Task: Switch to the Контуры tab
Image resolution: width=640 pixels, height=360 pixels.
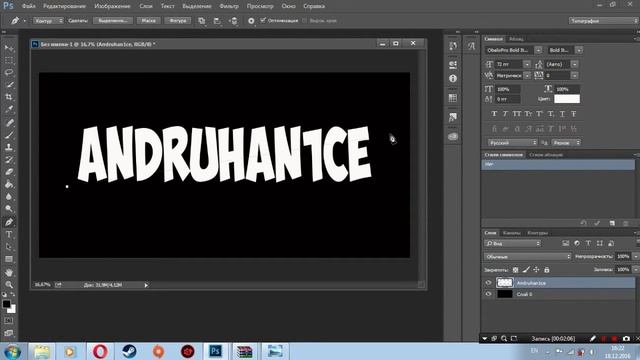Action: 538,233
